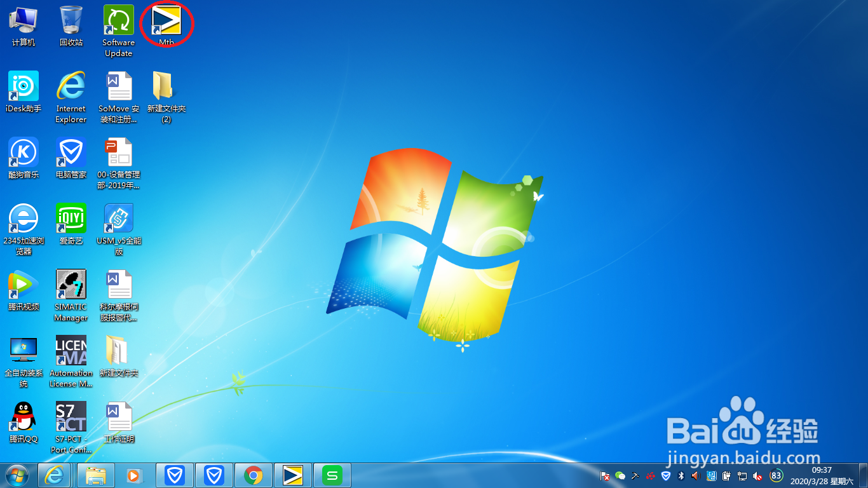Select the 全自动装系统 shortcut
The width and height of the screenshot is (868, 488).
click(x=24, y=362)
